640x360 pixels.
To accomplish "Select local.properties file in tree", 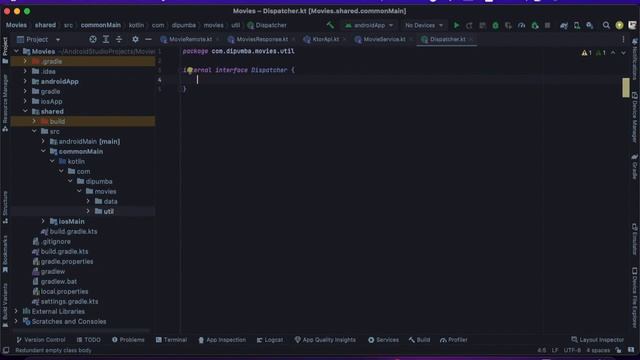I will pos(64,291).
